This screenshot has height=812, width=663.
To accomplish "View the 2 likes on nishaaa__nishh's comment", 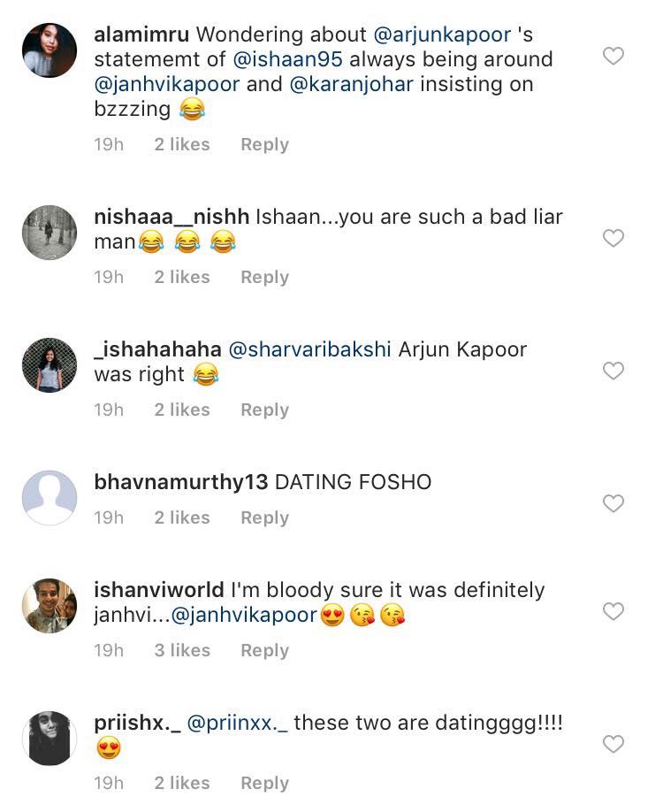I will (182, 277).
